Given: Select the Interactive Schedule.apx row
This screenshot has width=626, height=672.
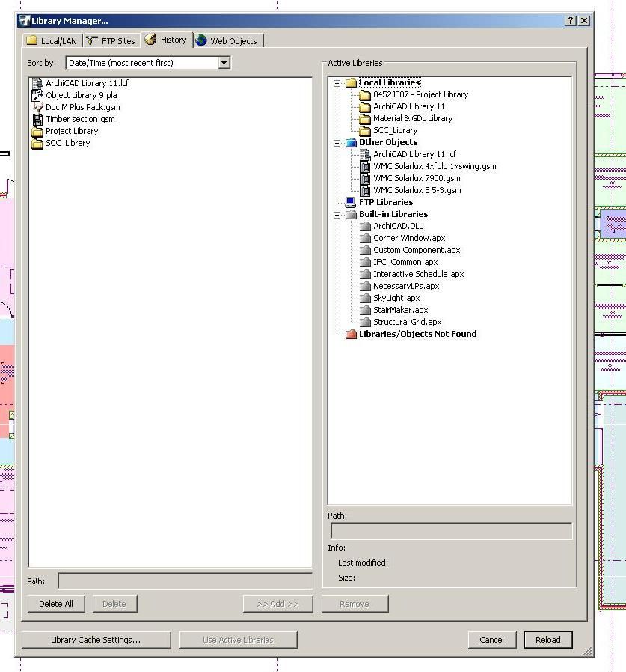Looking at the screenshot, I should pos(419,274).
